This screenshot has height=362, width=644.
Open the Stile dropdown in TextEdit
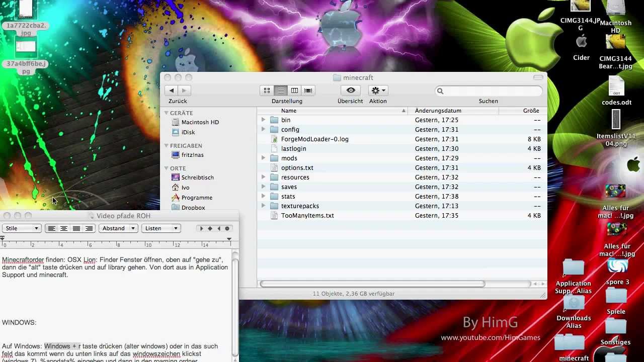pyautogui.click(x=22, y=228)
